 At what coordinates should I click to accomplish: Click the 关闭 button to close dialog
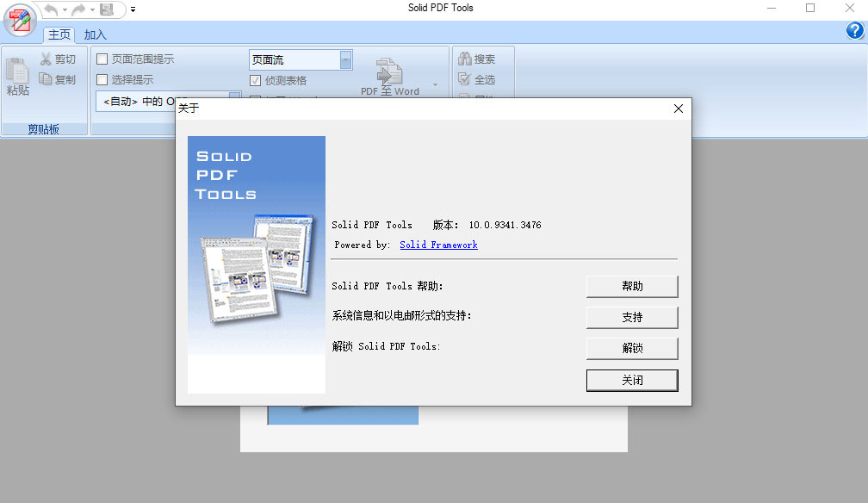tap(632, 381)
